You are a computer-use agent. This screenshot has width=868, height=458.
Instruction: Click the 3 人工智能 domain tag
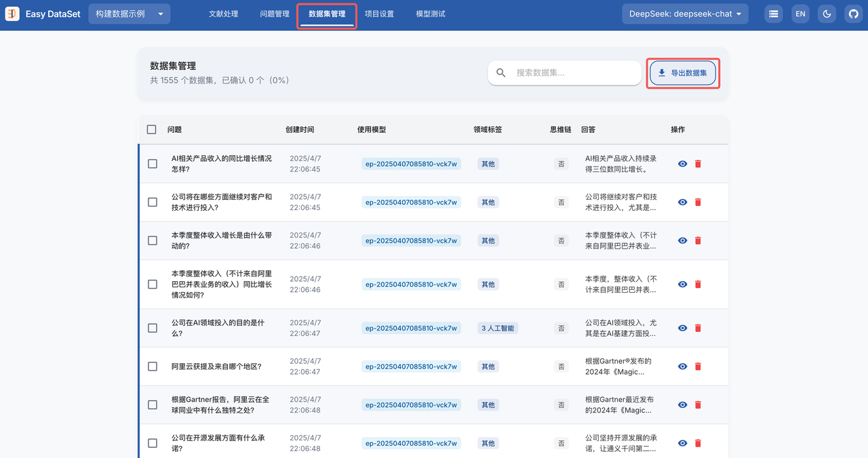(498, 328)
